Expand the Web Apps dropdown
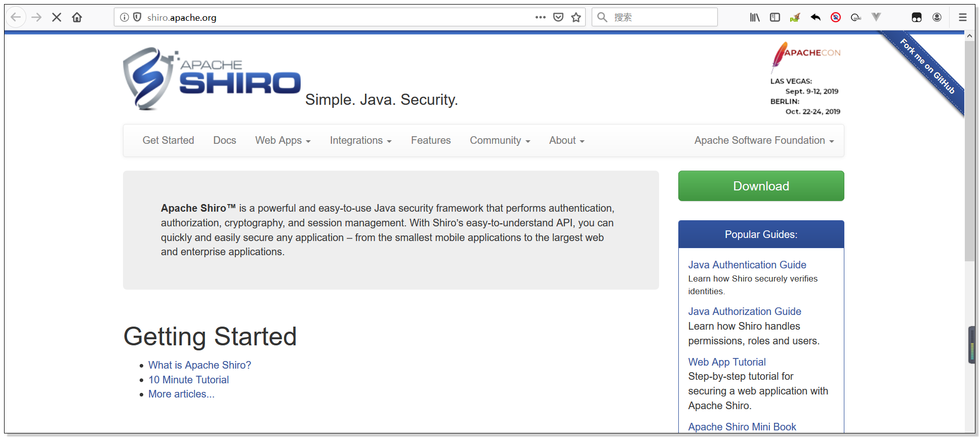Viewport: 980px width, 438px height. [283, 140]
